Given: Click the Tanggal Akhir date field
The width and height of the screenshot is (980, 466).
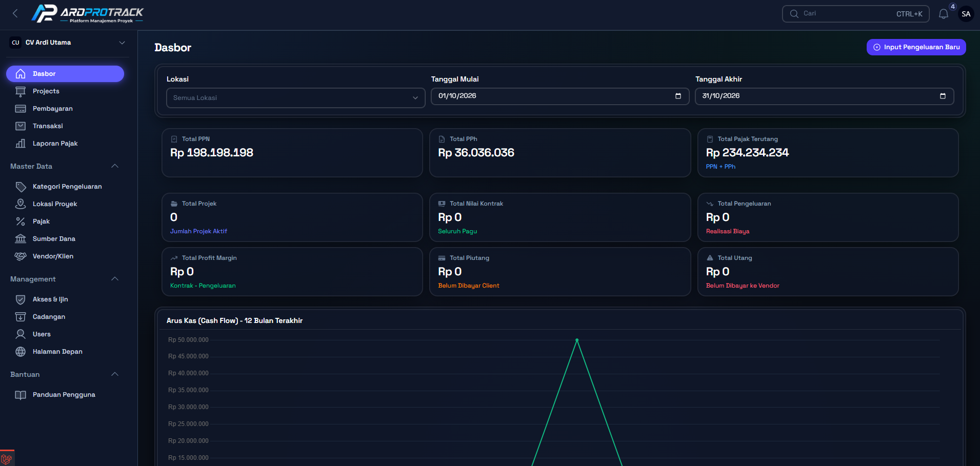Looking at the screenshot, I should coord(825,96).
